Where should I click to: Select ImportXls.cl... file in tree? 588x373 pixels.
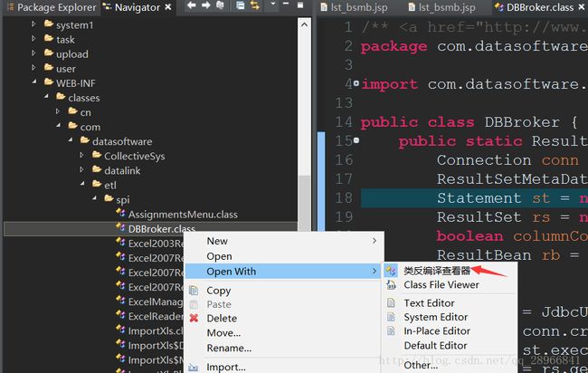point(156,330)
